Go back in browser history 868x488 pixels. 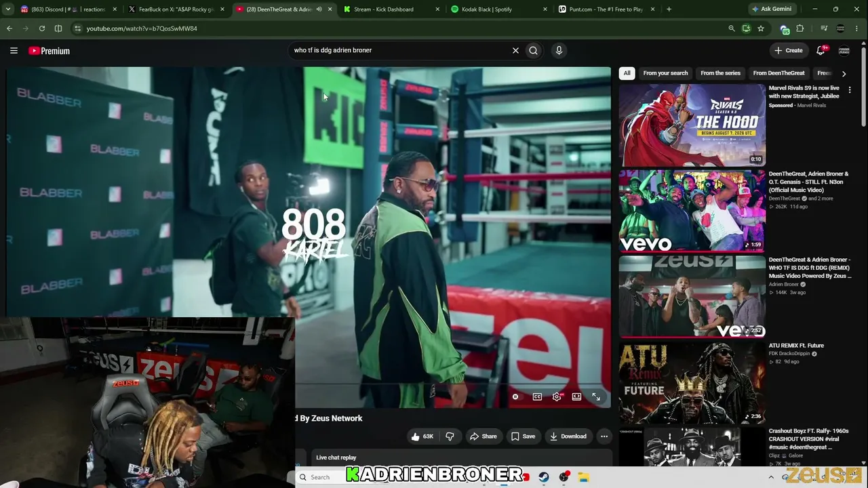9,28
